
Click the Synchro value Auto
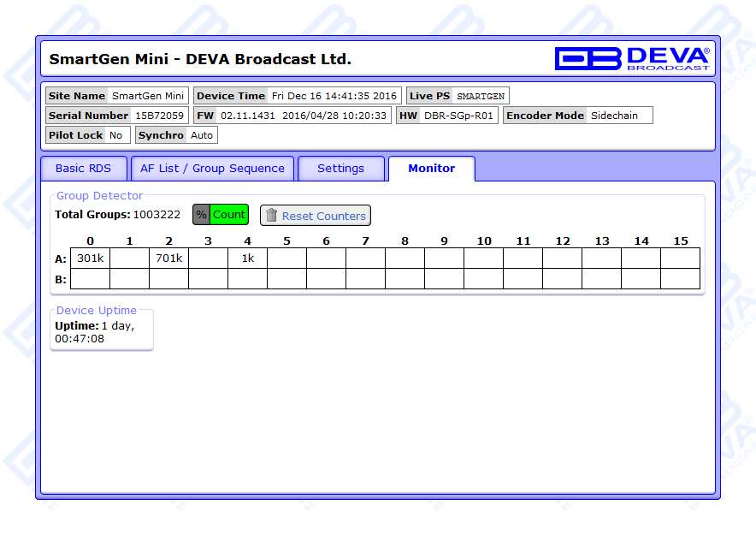202,135
